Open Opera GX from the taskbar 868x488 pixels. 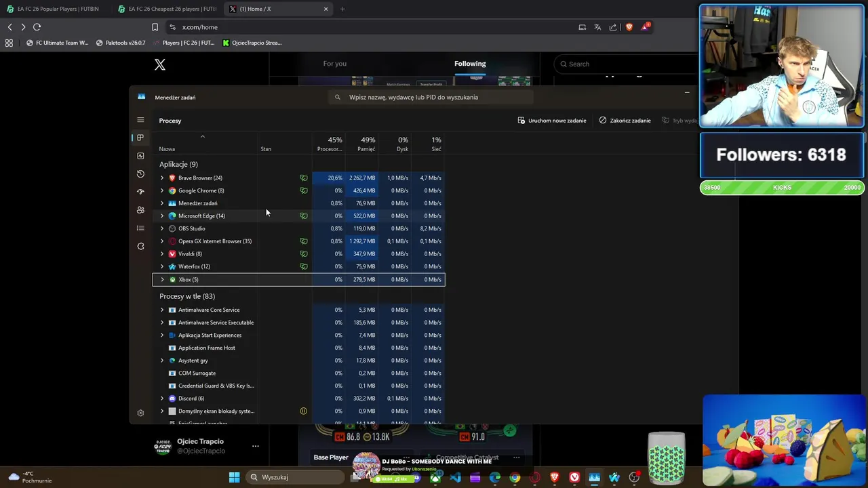click(x=535, y=477)
